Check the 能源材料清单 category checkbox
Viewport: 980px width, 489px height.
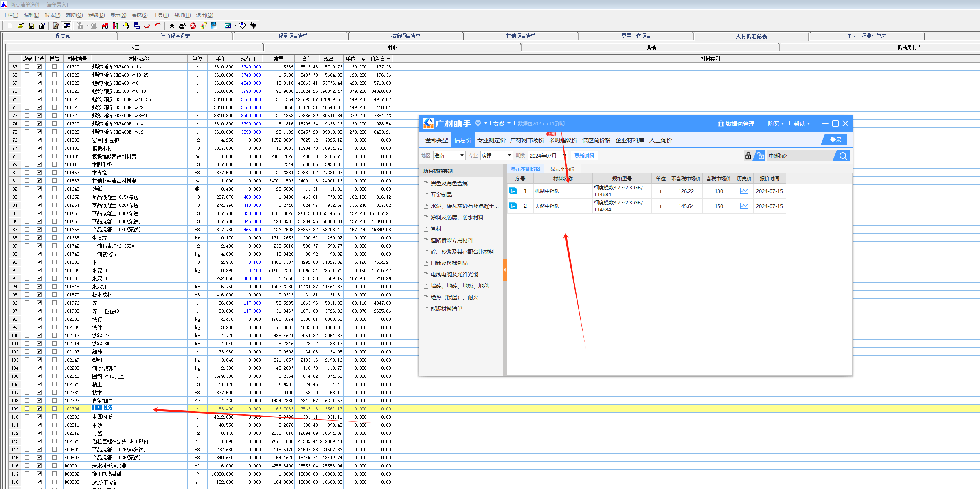click(x=426, y=309)
